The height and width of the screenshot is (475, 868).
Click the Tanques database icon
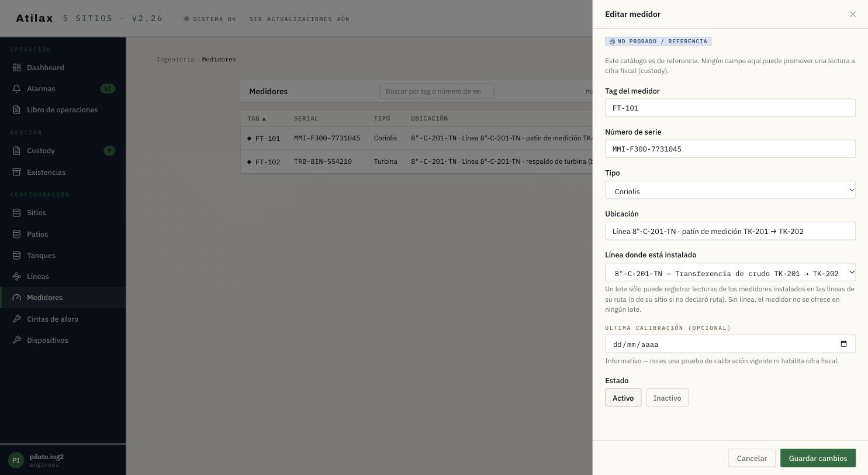(17, 256)
